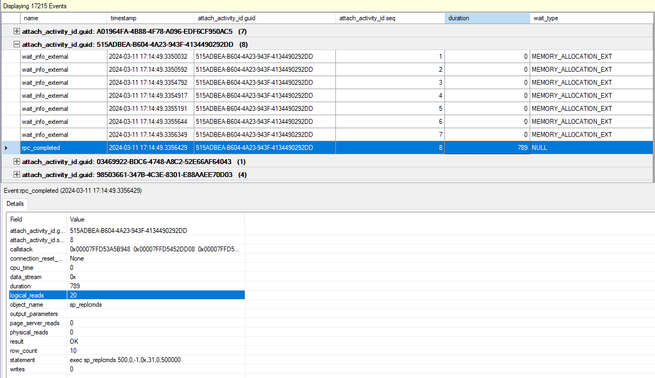Click attach_activity_id guid value in details

click(x=128, y=231)
